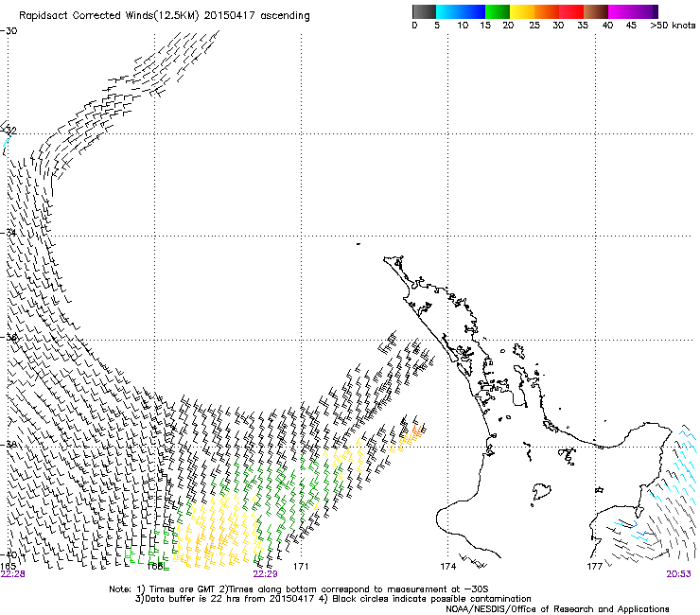The image size is (700, 615).
Task: Click the gray 0-5 knots color swatch
Action: pyautogui.click(x=424, y=11)
